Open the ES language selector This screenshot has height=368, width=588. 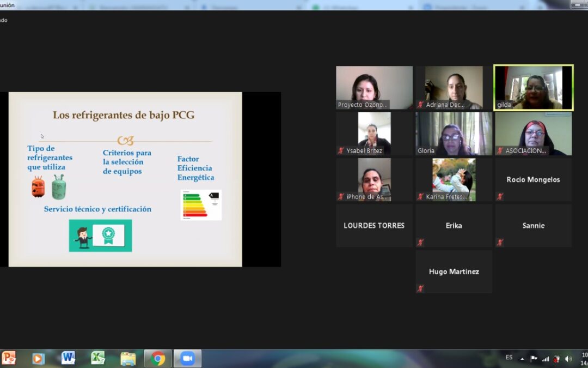click(x=509, y=358)
